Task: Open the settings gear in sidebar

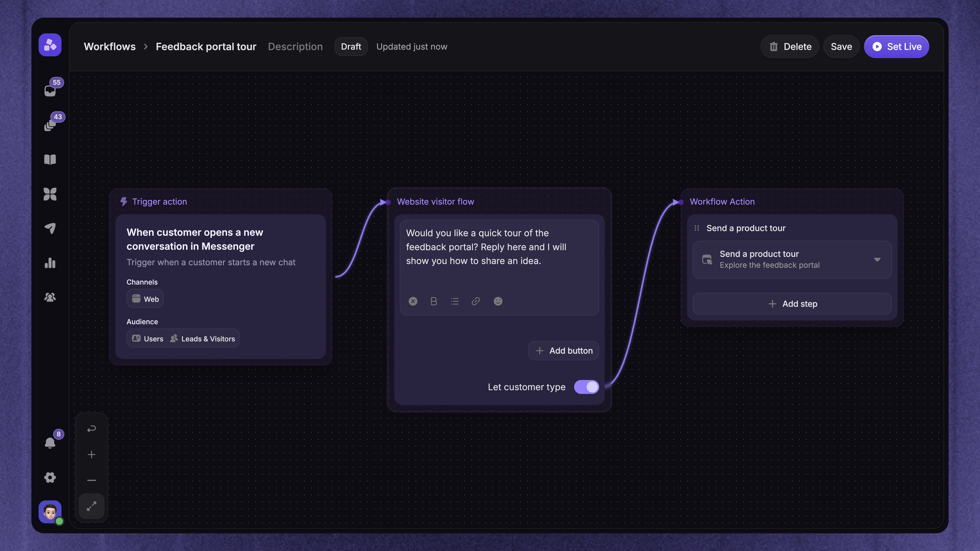Action: 50,477
